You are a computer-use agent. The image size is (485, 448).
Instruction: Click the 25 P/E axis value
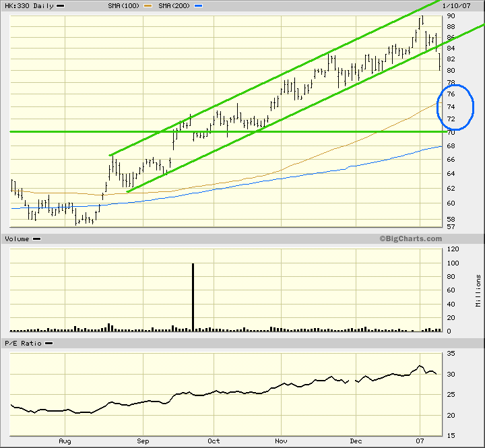point(451,395)
